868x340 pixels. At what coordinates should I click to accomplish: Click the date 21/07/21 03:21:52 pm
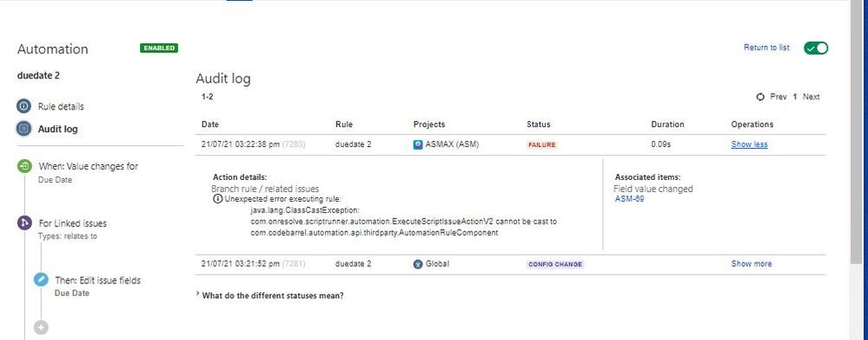[241, 263]
